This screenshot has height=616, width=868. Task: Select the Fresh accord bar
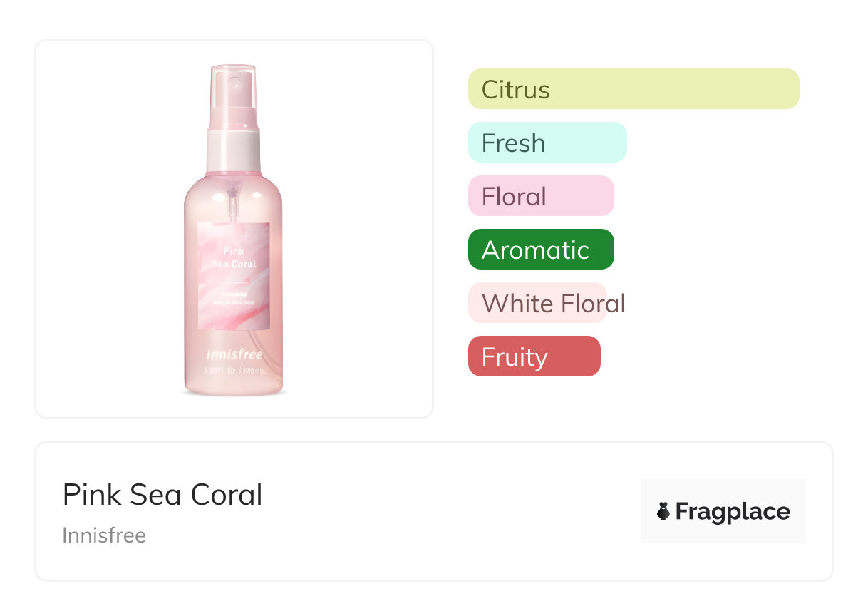[x=547, y=143]
